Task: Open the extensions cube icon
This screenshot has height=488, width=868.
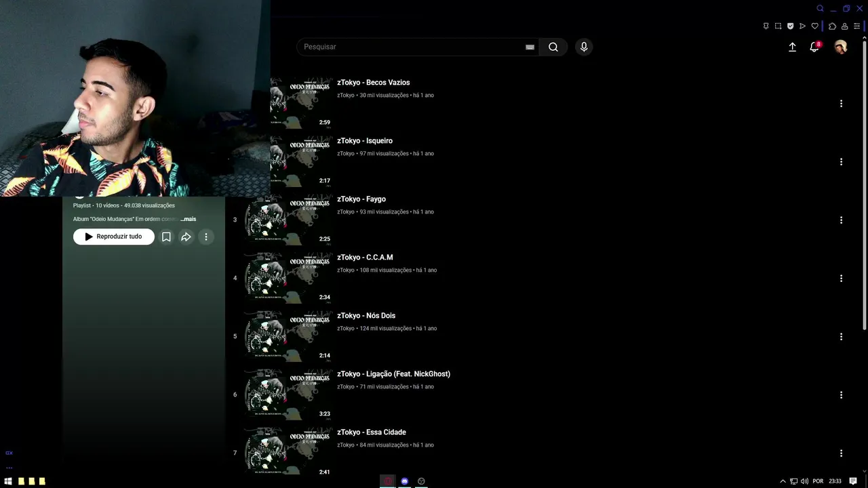Action: tap(832, 26)
